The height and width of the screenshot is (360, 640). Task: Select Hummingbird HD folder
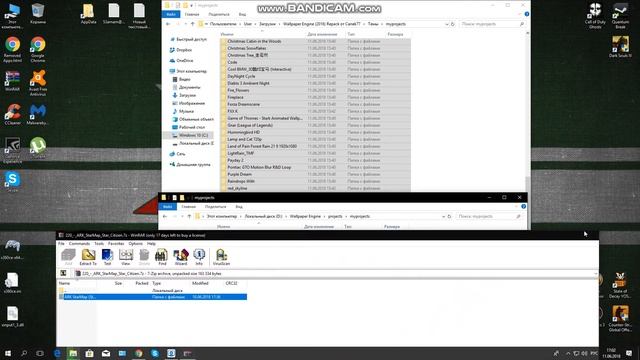tap(243, 132)
